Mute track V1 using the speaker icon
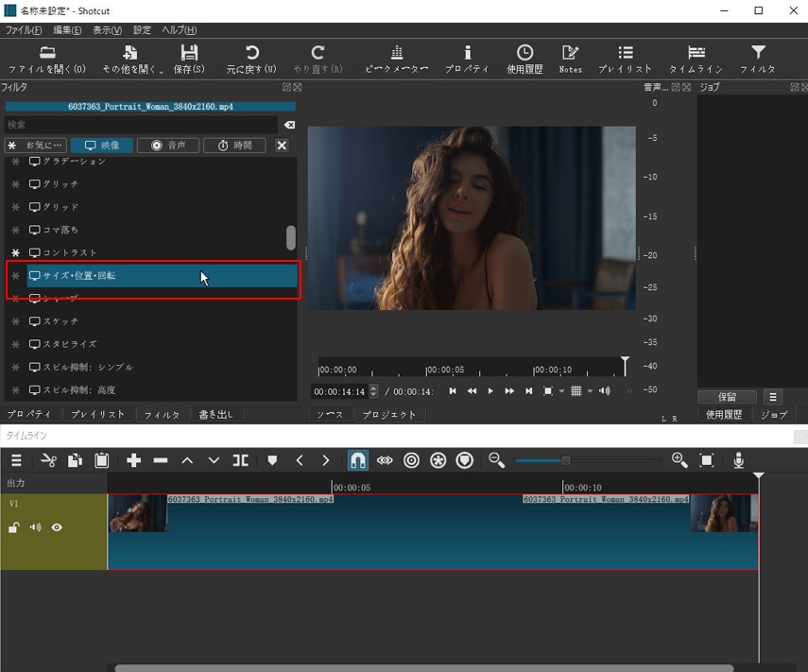 [x=35, y=527]
